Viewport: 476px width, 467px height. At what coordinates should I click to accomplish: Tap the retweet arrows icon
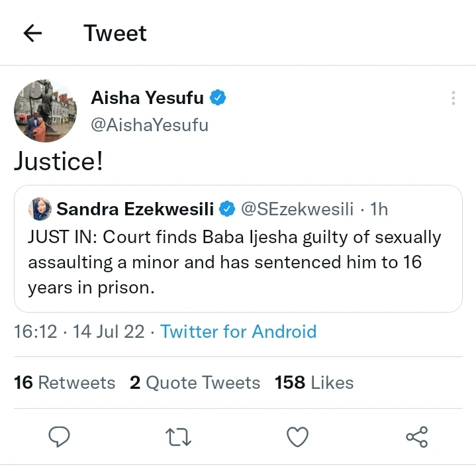pyautogui.click(x=178, y=437)
